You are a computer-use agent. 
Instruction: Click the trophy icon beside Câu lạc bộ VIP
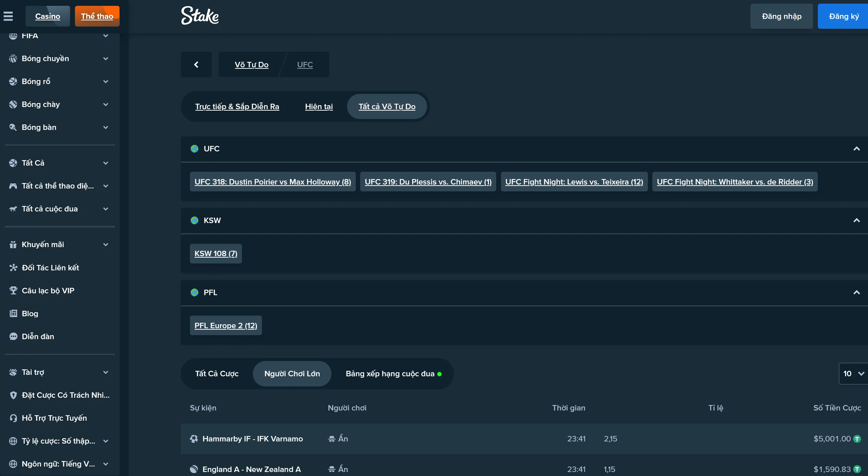point(13,290)
